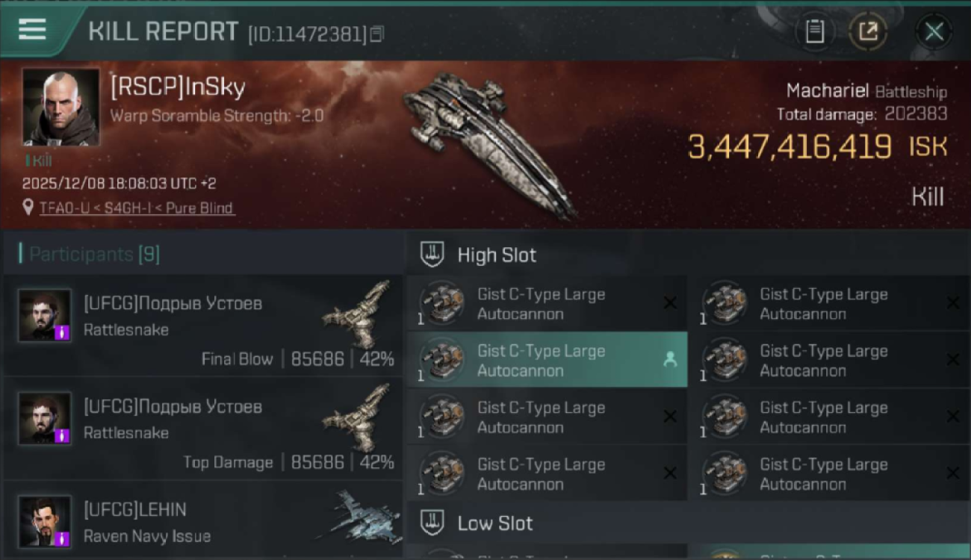Copy the kill report ID
This screenshot has height=560, width=971.
coord(377,34)
